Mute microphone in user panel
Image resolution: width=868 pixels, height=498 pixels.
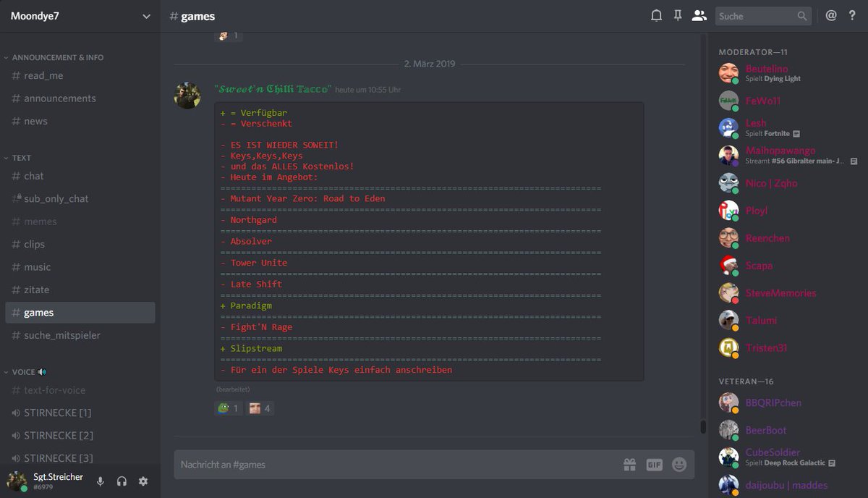click(x=101, y=481)
